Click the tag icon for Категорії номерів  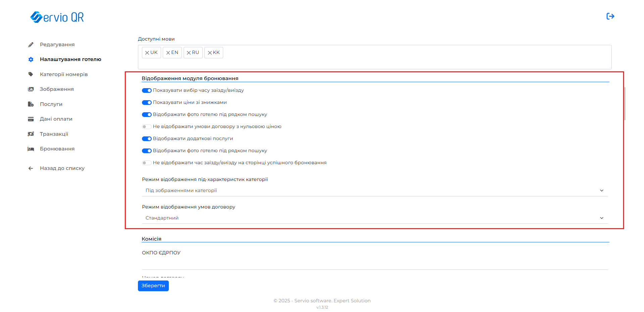tap(31, 74)
